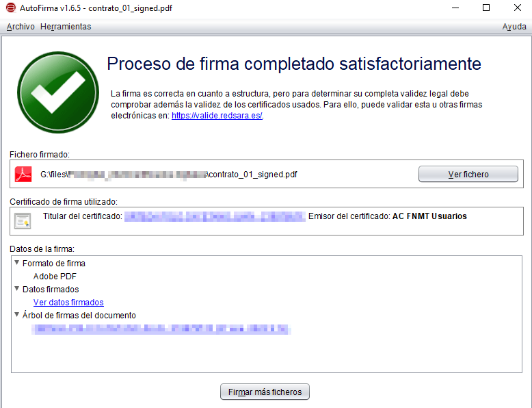Click the blurred certificate holder name
This screenshot has height=408, width=532.
point(214,216)
